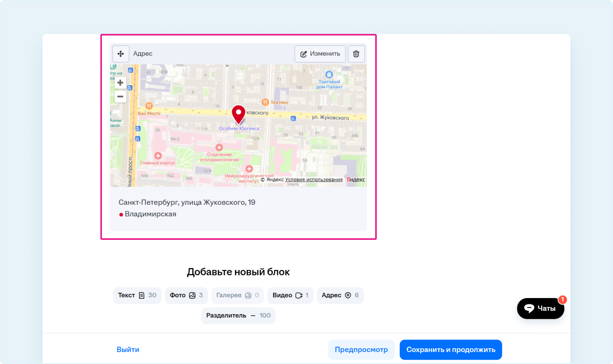This screenshot has height=364, width=613.
Task: Zoom out on the map with the minus button
Action: point(120,97)
